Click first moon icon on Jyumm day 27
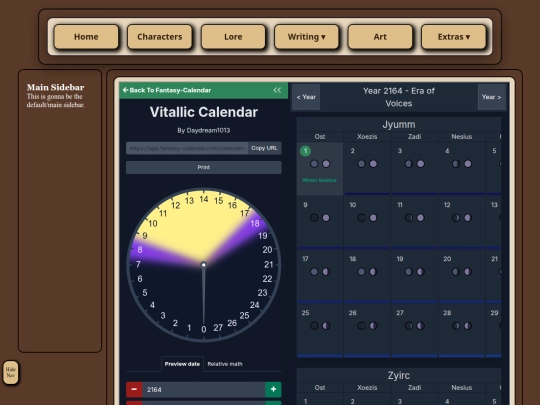 [x=408, y=326]
